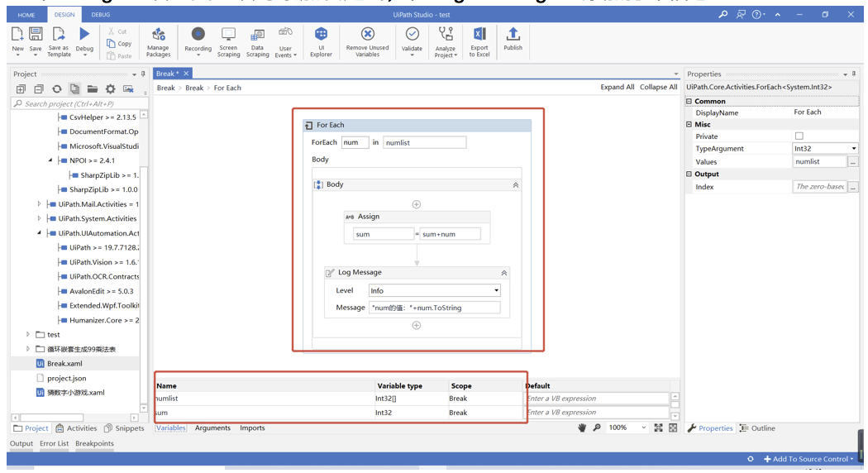Collapse the Common properties section
Screen dimensions: 868x473
[x=689, y=102]
